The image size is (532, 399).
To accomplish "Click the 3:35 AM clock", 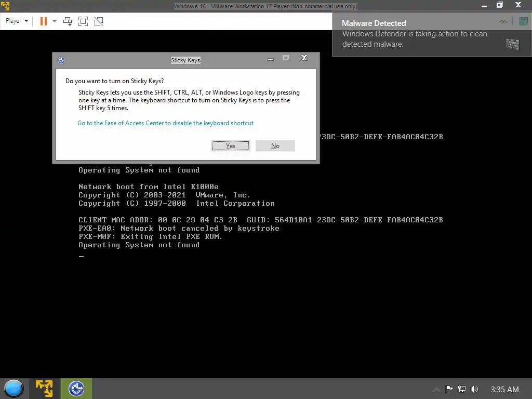I will tap(504, 389).
